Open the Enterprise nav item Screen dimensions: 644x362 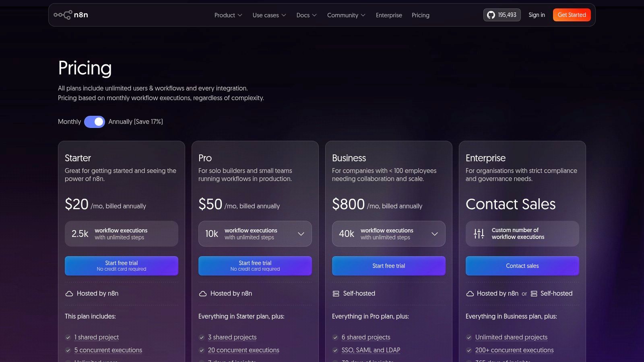(389, 15)
